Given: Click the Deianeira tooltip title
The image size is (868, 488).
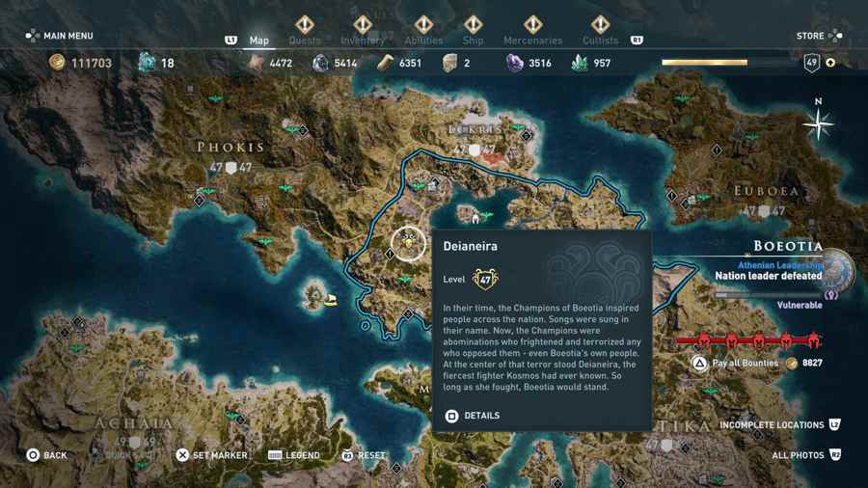Looking at the screenshot, I should pyautogui.click(x=470, y=246).
